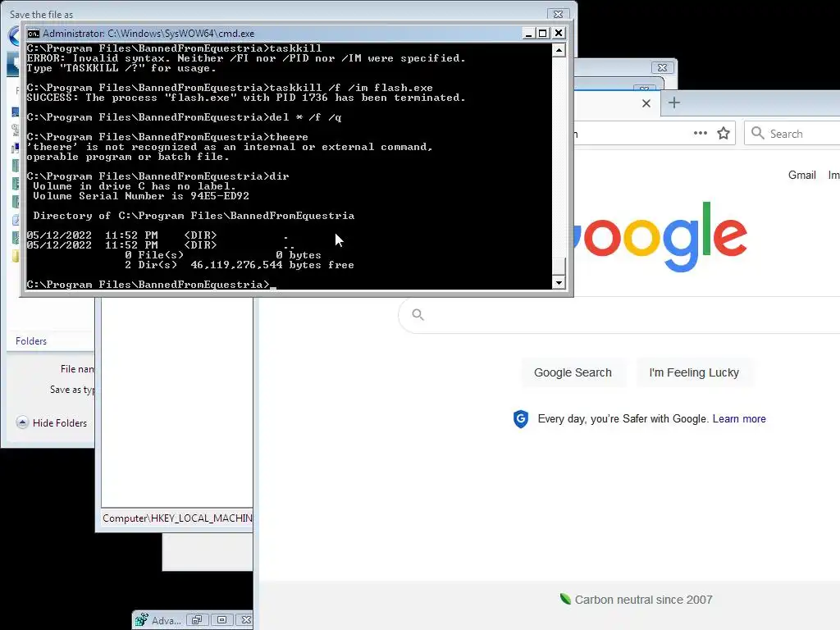Click the magnifier icon in Firefox Search bar

pos(757,133)
